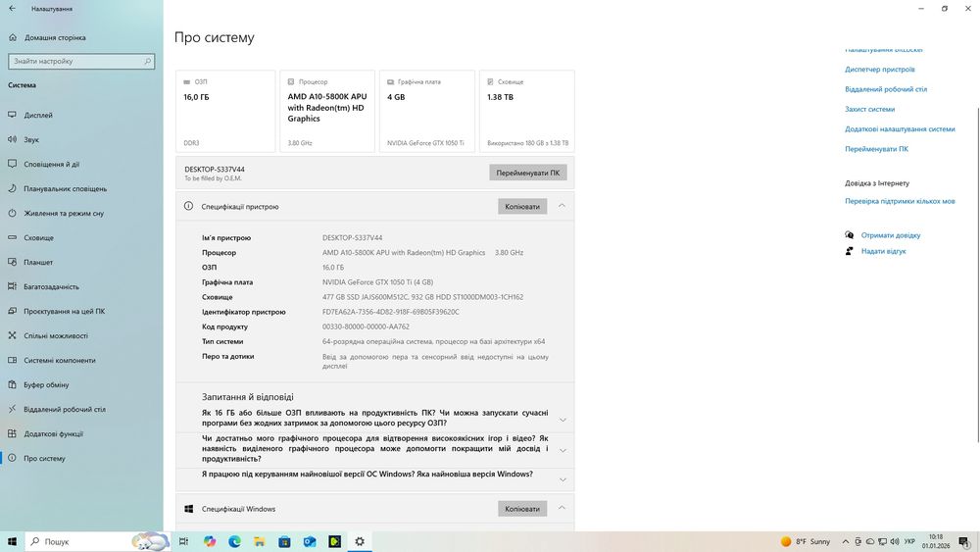Click the product code 00330-80000-00000-AA762

[366, 326]
